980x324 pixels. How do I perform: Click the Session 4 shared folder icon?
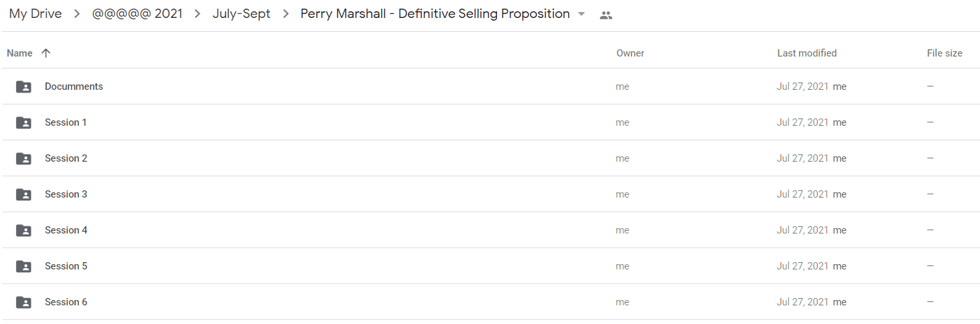click(23, 230)
